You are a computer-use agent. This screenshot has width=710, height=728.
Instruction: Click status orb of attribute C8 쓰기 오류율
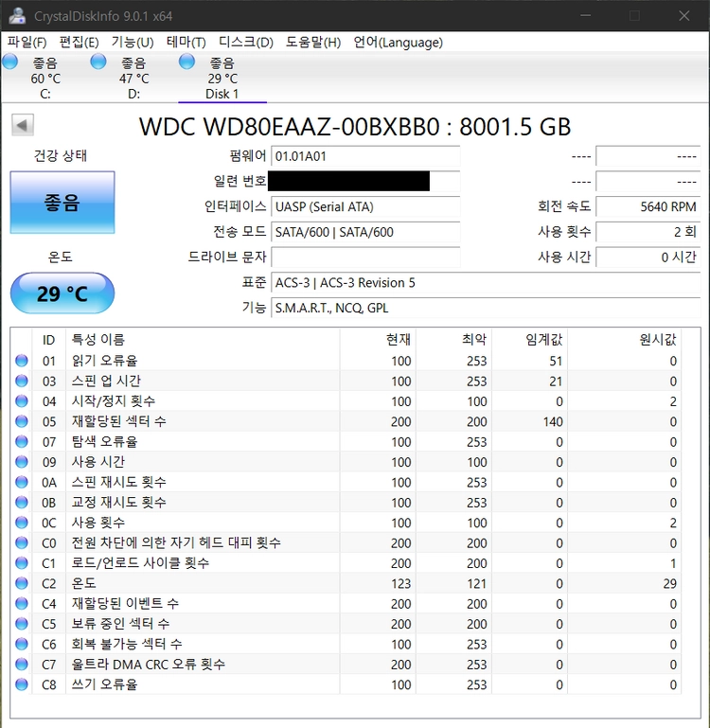point(22,684)
